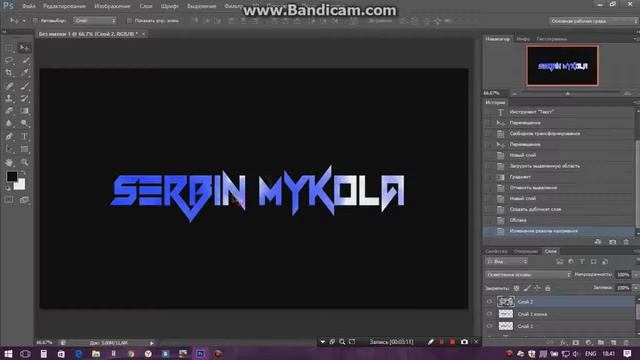Swap foreground and background colors
The height and width of the screenshot is (360, 640).
(x=23, y=173)
